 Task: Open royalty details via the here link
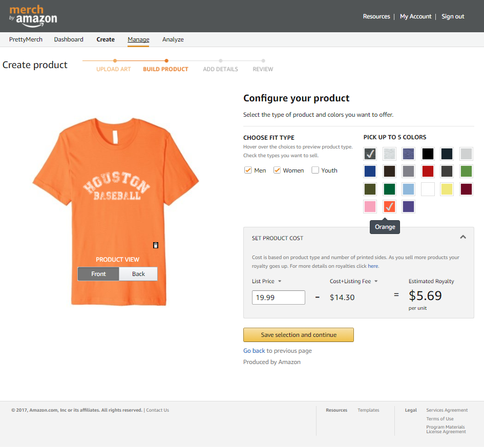pyautogui.click(x=373, y=266)
